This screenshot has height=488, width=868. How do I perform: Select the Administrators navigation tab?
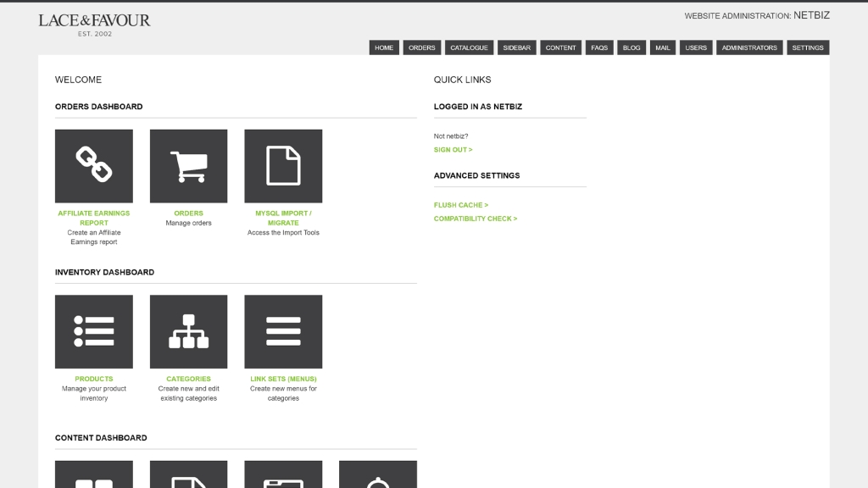(749, 48)
